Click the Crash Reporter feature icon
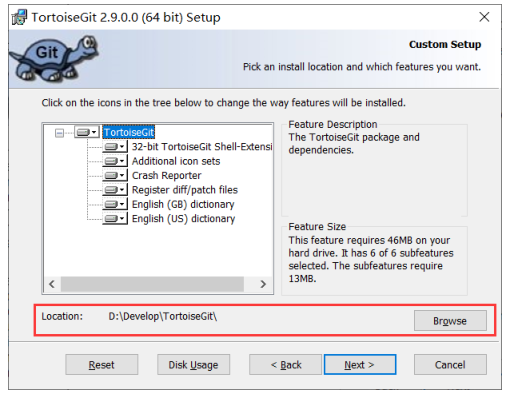This screenshot has width=511, height=394. [115, 175]
